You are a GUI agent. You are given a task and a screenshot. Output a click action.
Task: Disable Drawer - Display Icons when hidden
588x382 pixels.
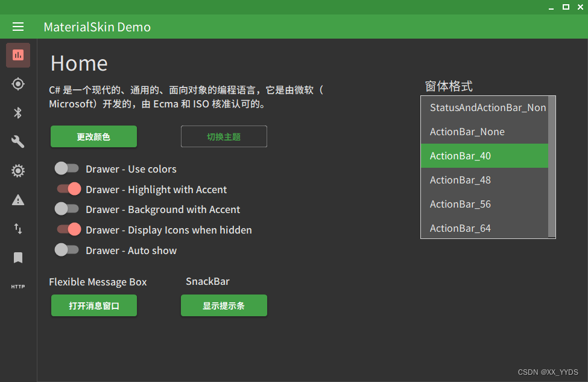click(x=69, y=229)
